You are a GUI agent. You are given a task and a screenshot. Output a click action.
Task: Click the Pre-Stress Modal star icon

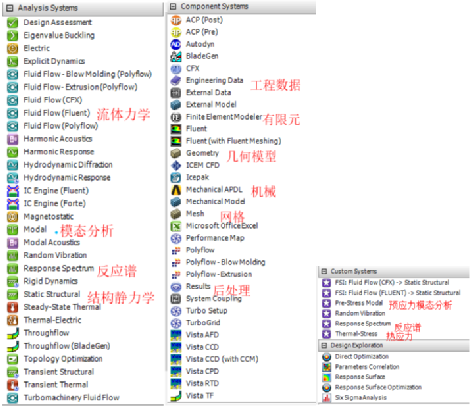click(326, 303)
